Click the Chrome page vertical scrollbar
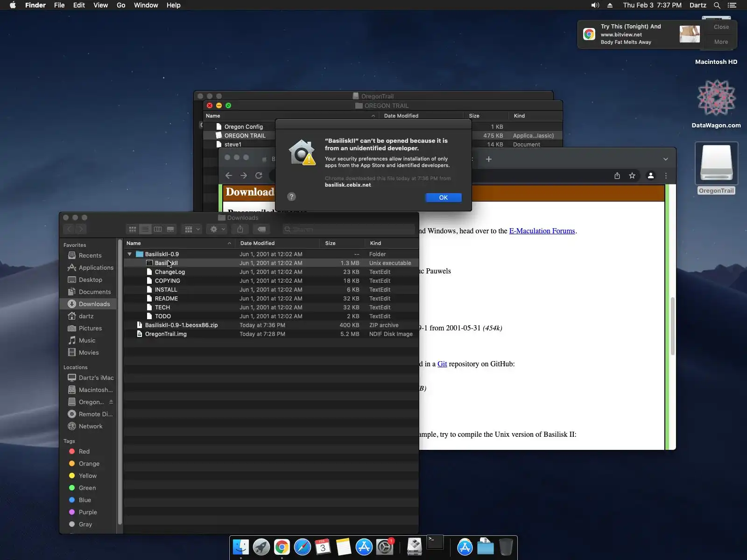Image resolution: width=747 pixels, height=560 pixels. click(x=673, y=326)
